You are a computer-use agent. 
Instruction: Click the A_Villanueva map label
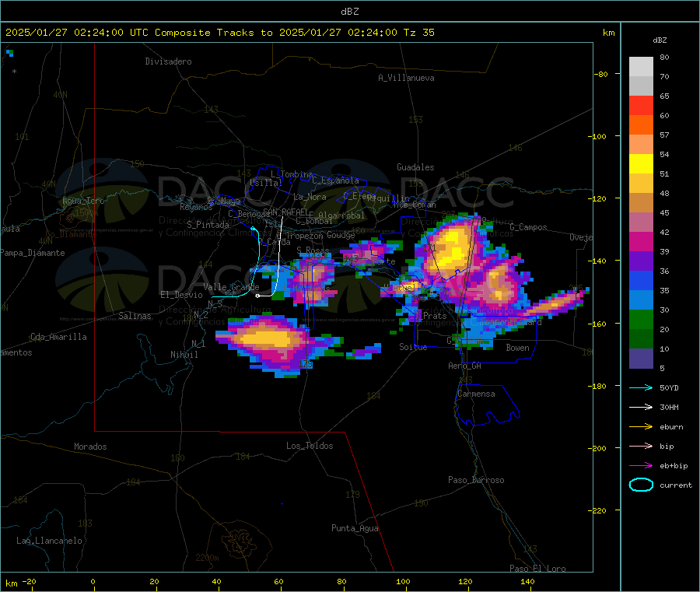406,78
